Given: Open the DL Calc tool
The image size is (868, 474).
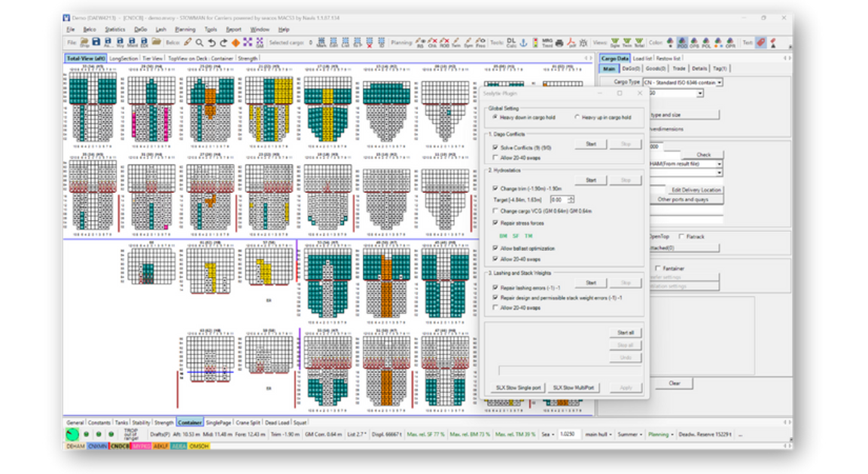Looking at the screenshot, I should pos(511,43).
